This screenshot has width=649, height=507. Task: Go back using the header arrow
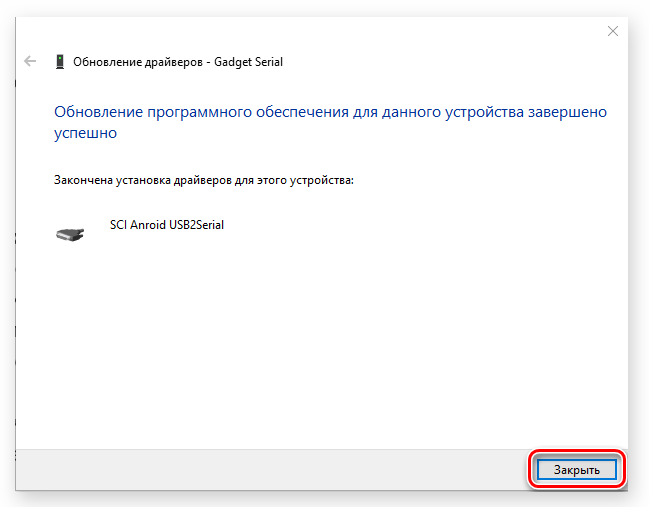(30, 61)
